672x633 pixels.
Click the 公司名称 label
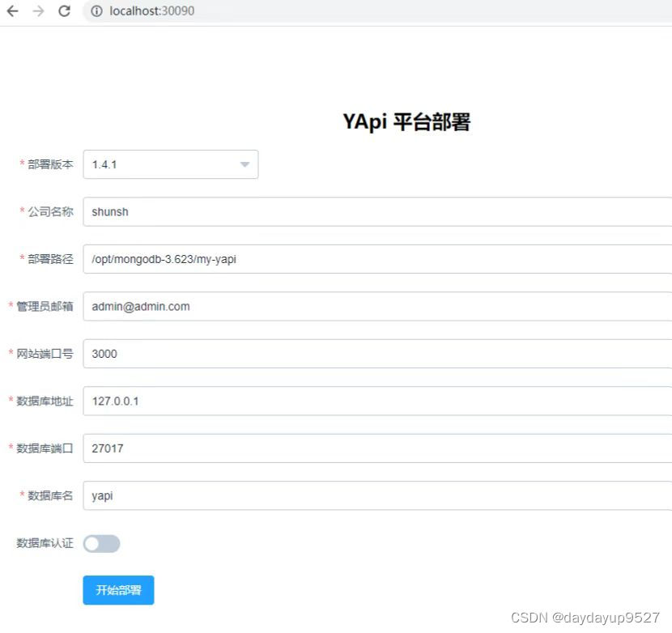50,212
